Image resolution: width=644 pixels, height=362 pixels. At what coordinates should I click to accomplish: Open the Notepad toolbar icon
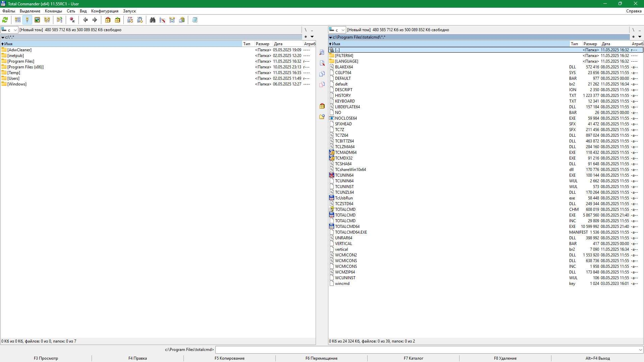(195, 20)
